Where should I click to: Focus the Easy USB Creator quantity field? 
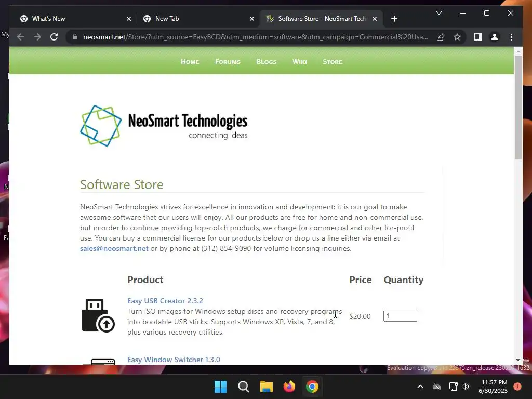400,316
